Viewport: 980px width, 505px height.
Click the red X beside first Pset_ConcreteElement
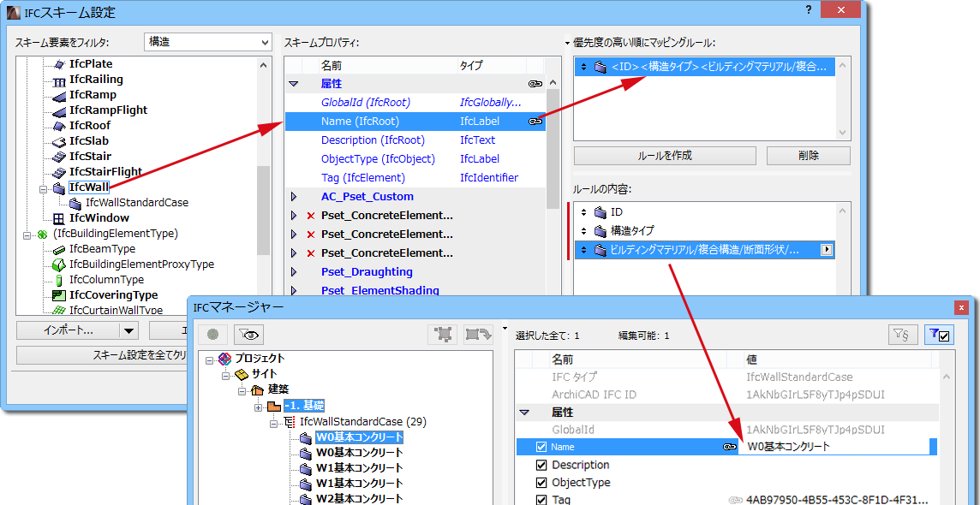point(311,217)
